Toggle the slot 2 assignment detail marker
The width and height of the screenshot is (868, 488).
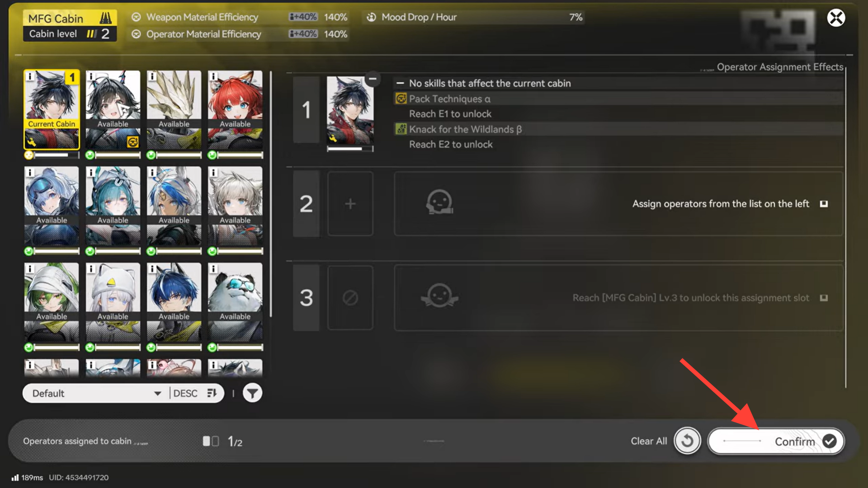pyautogui.click(x=824, y=204)
